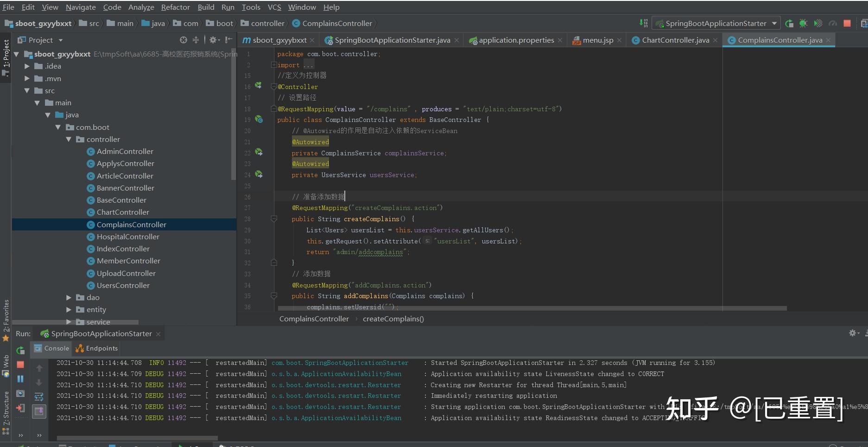The image size is (868, 447).
Task: Collapse the com.boot package
Action: point(58,127)
